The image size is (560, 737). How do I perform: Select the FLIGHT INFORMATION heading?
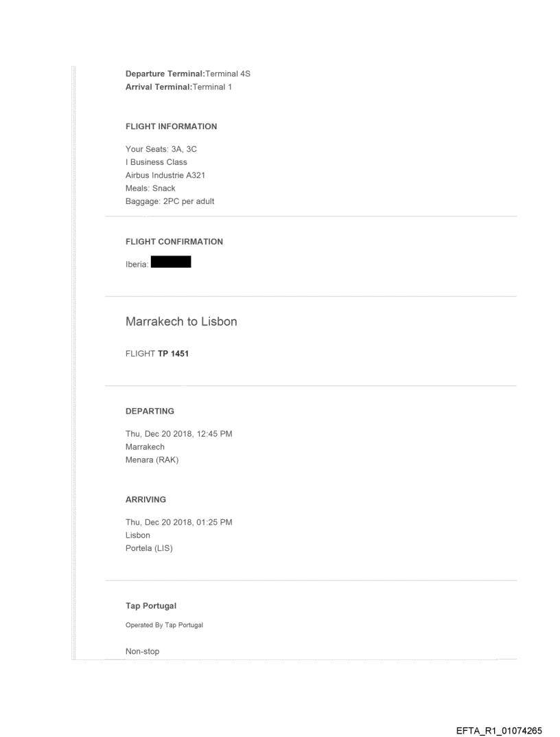[171, 126]
